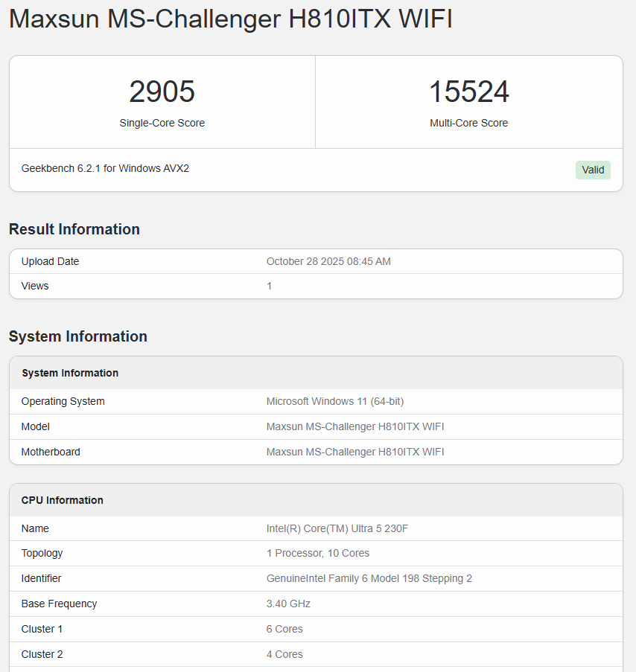The height and width of the screenshot is (672, 636).
Task: Click the GenuineIntel Family 6 identifier value
Action: point(369,578)
